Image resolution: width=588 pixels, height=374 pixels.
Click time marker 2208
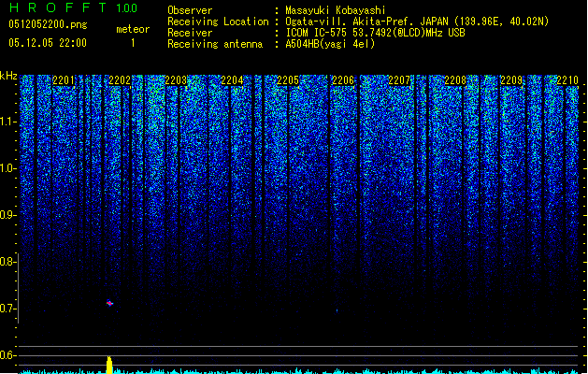[x=455, y=80]
